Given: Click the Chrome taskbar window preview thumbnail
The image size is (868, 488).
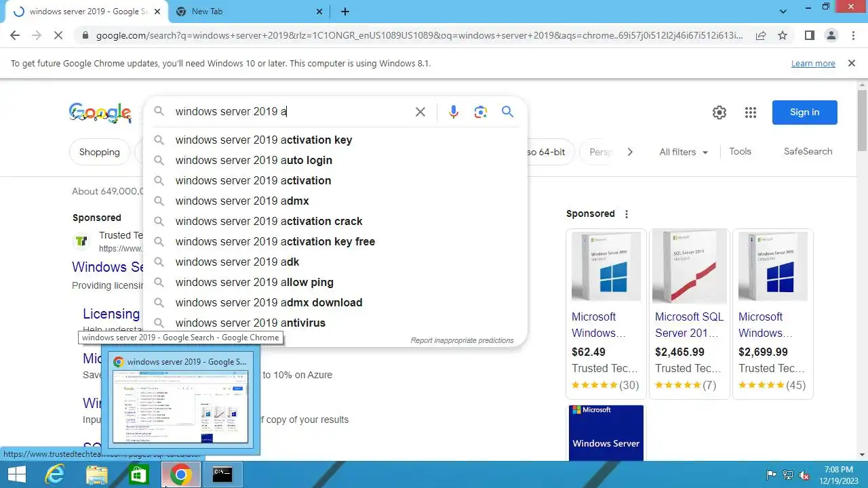Looking at the screenshot, I should point(180,405).
